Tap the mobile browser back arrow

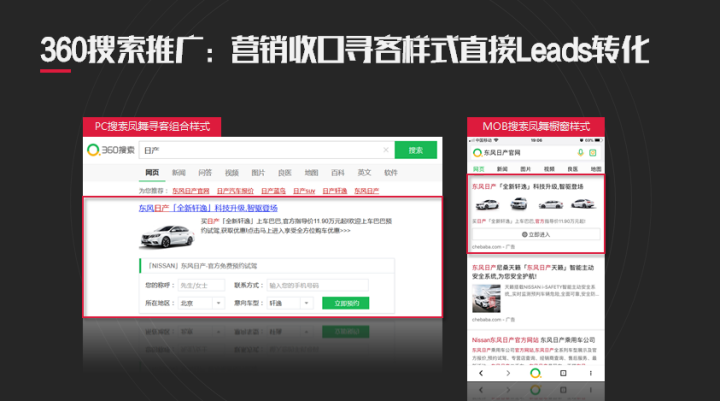pos(481,373)
